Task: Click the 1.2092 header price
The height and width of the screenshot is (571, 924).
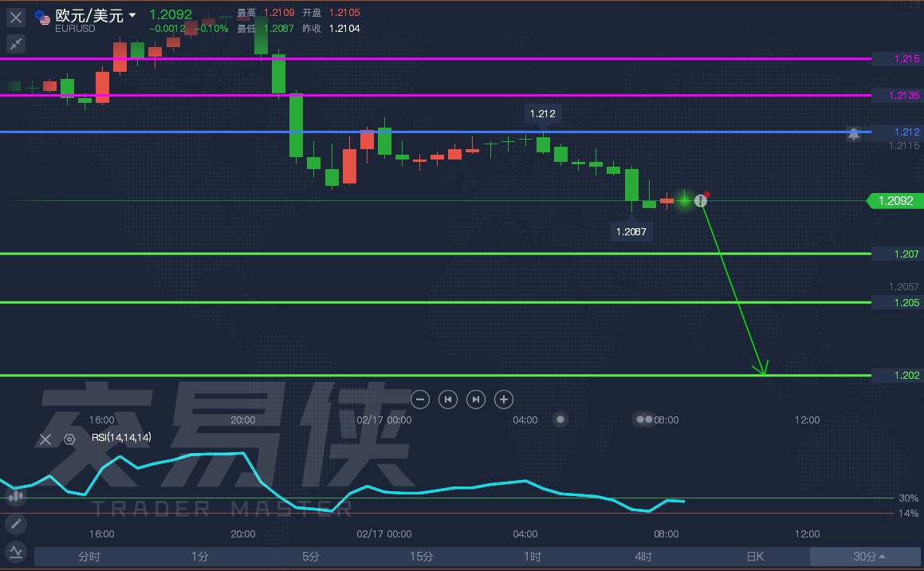Action: click(x=171, y=14)
